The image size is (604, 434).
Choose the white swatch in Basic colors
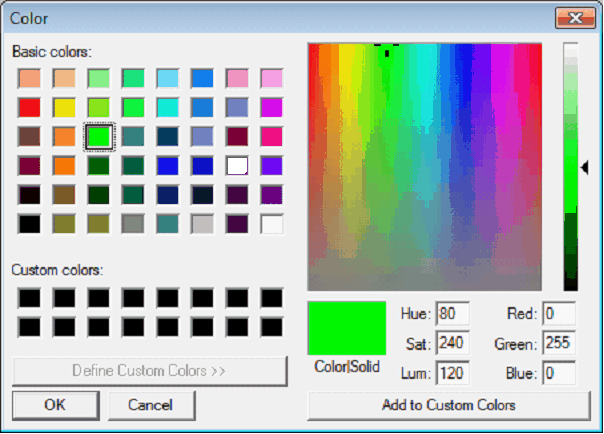pyautogui.click(x=272, y=224)
